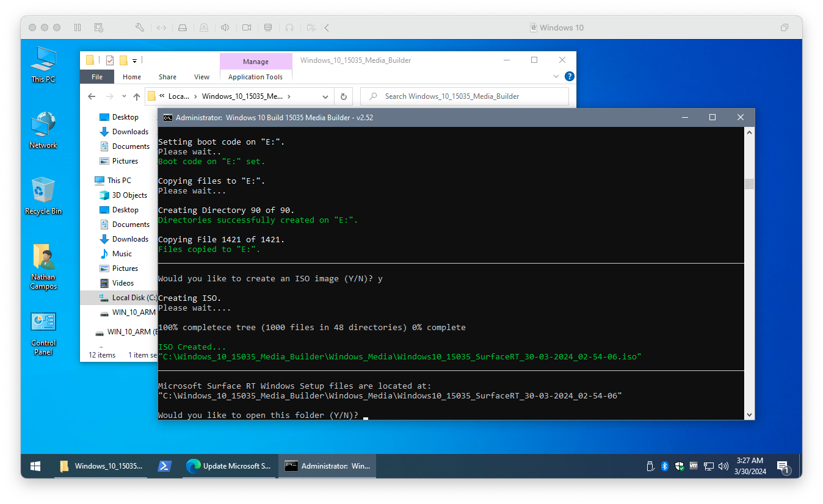Switch to the Share ribbon tab
Image resolution: width=823 pixels, height=504 pixels.
[x=167, y=77]
